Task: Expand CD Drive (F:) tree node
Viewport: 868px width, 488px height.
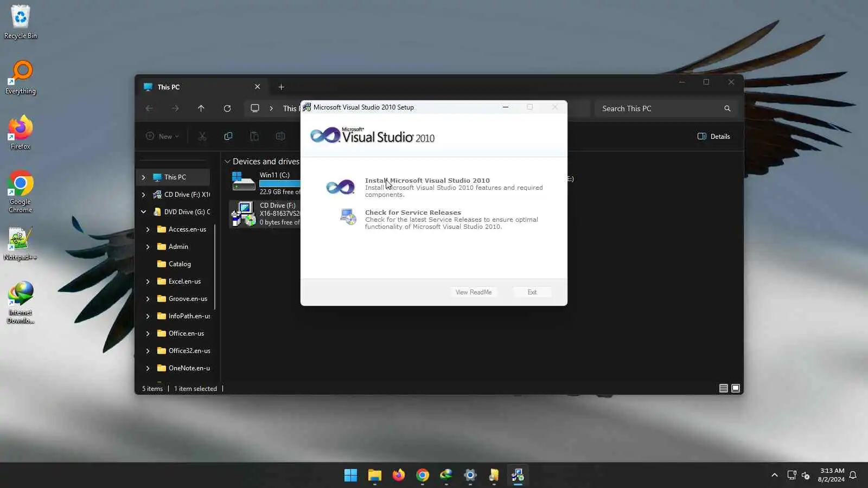Action: click(x=143, y=195)
